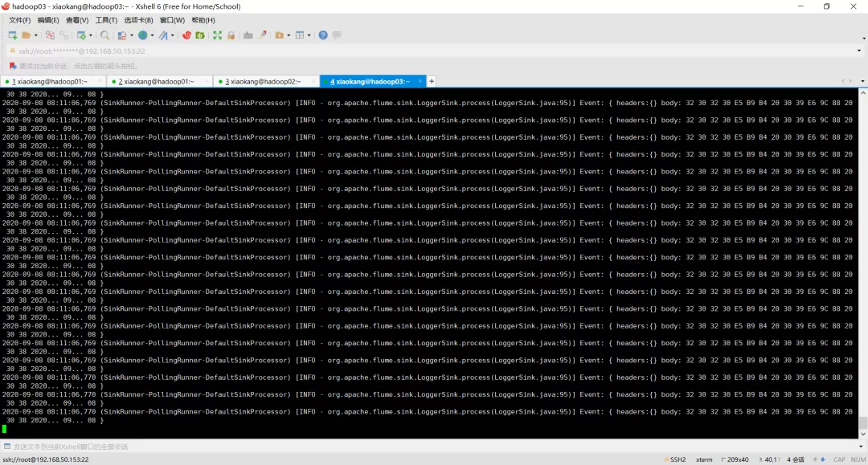The image size is (868, 465).
Task: Click the gray chat bubble icon
Action: click(x=337, y=35)
